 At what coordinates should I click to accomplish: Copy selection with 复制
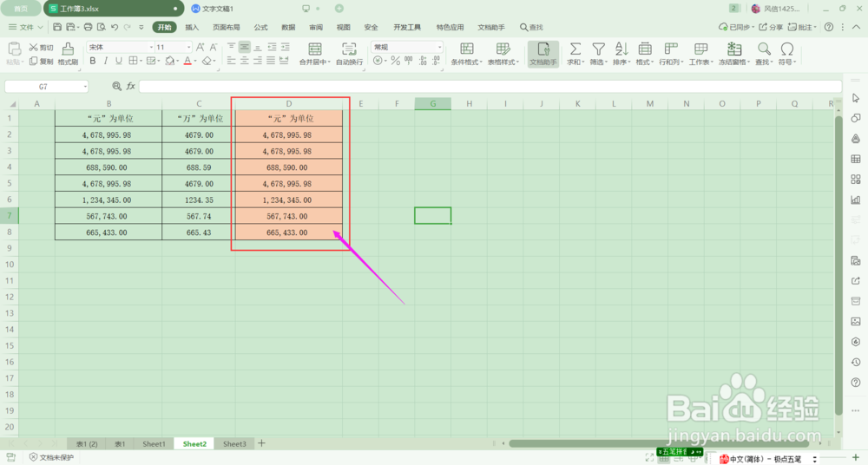click(42, 62)
